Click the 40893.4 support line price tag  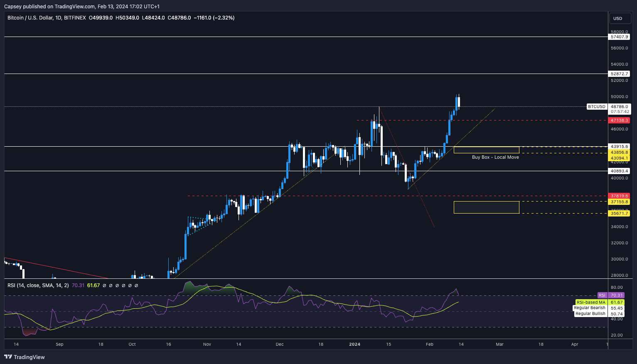coord(619,171)
